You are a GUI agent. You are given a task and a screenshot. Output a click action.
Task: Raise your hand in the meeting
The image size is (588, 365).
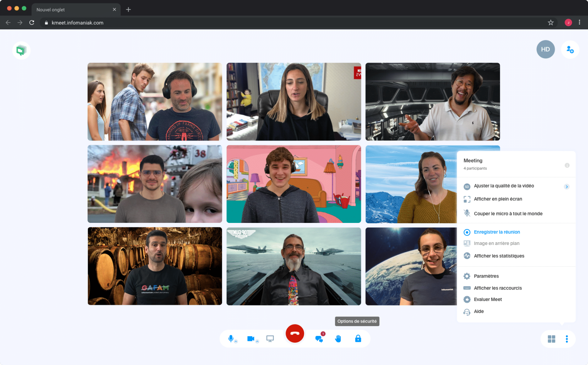(338, 339)
